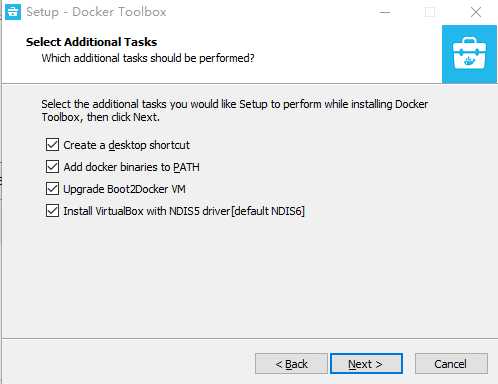Screen dimensions: 498x384
Task: Click the large blue Docker toolbox logo
Action: [469, 54]
